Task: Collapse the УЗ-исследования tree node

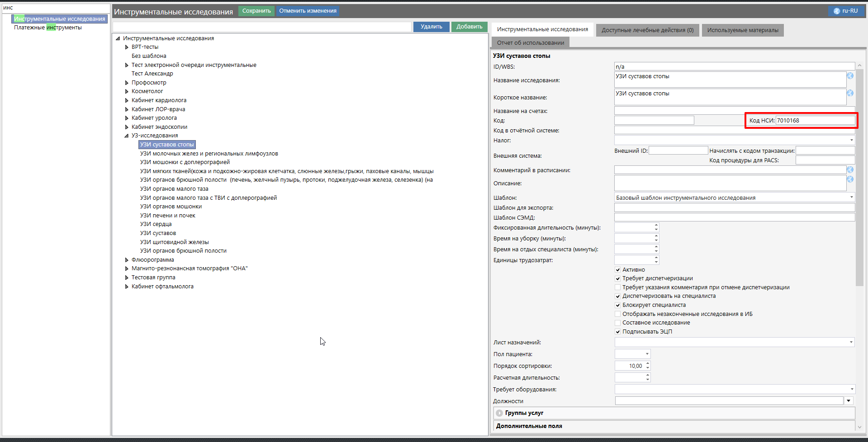Action: tap(127, 136)
